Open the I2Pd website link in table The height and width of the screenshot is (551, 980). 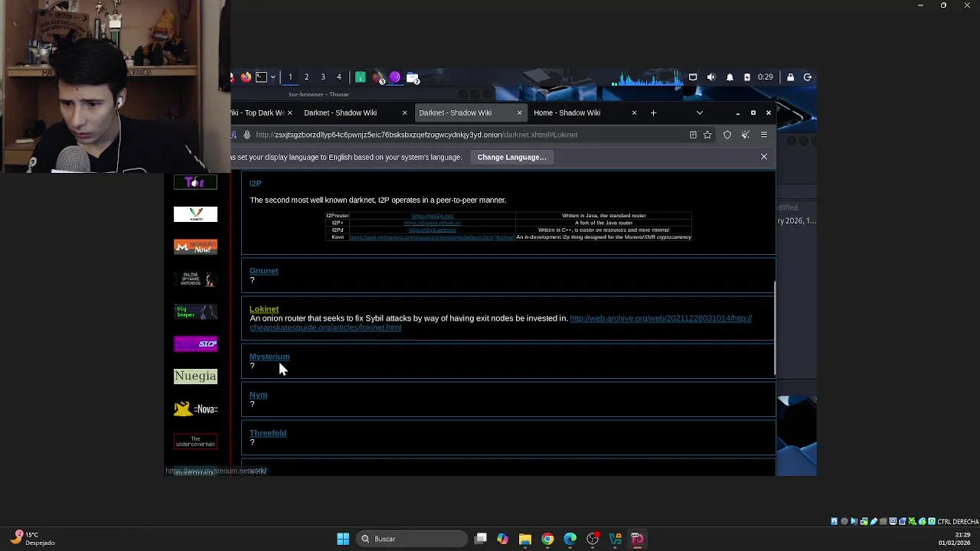[x=433, y=230]
